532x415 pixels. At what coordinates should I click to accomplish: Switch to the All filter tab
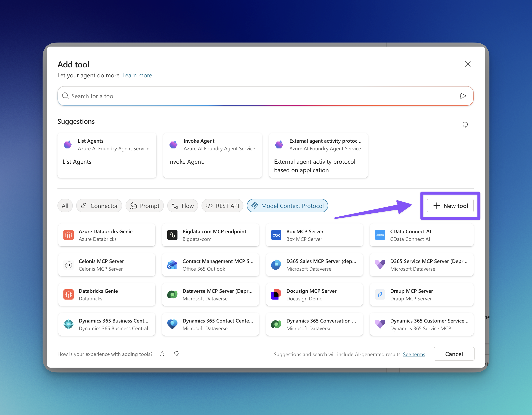point(65,206)
